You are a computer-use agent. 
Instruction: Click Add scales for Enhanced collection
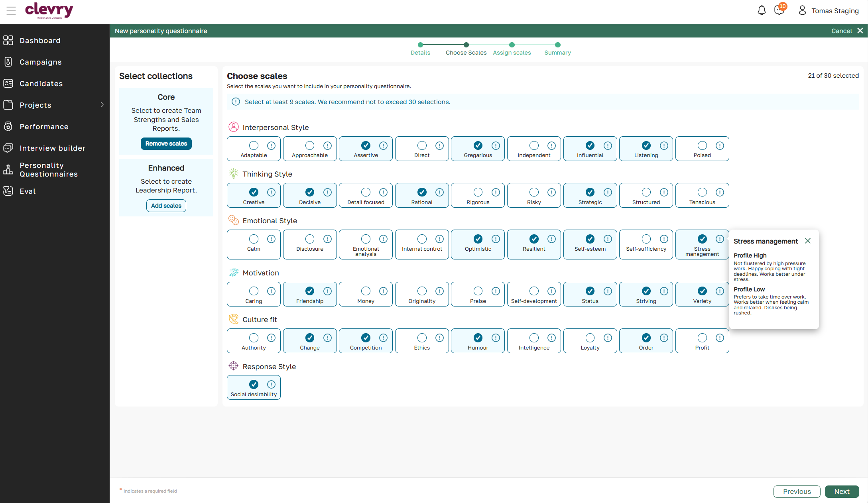click(x=166, y=206)
